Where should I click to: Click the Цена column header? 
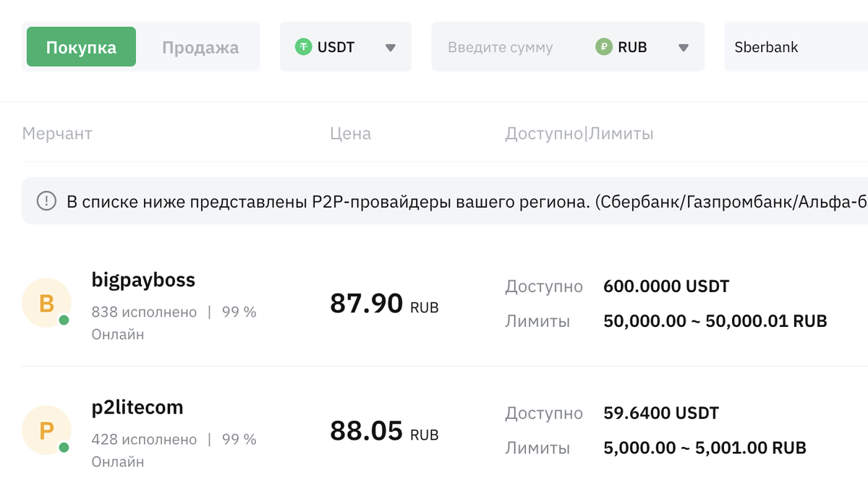pos(351,134)
